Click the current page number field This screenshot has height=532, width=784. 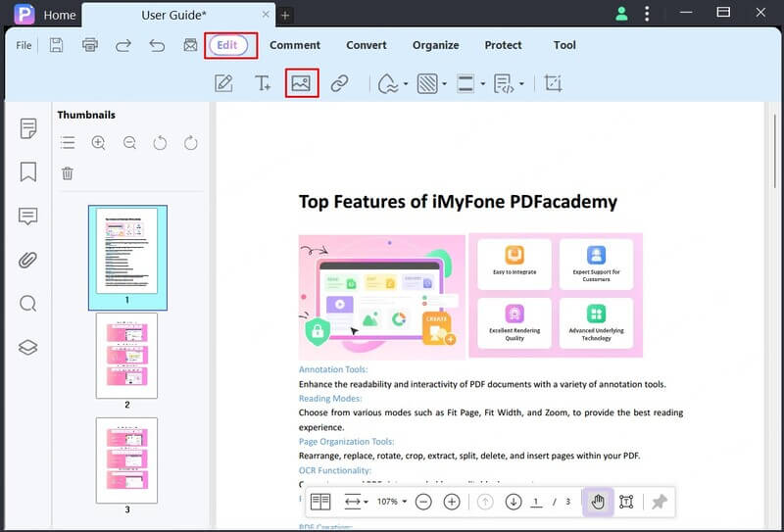click(x=536, y=502)
